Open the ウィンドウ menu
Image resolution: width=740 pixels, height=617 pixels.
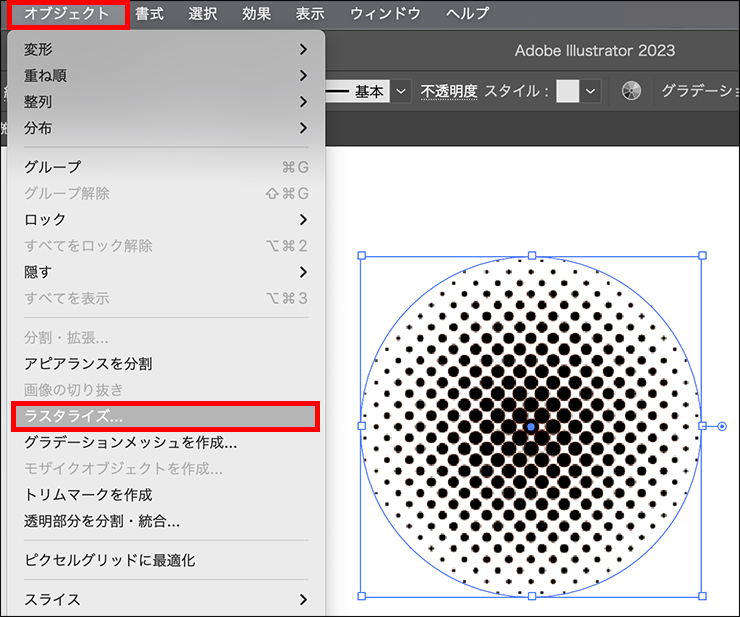point(385,14)
